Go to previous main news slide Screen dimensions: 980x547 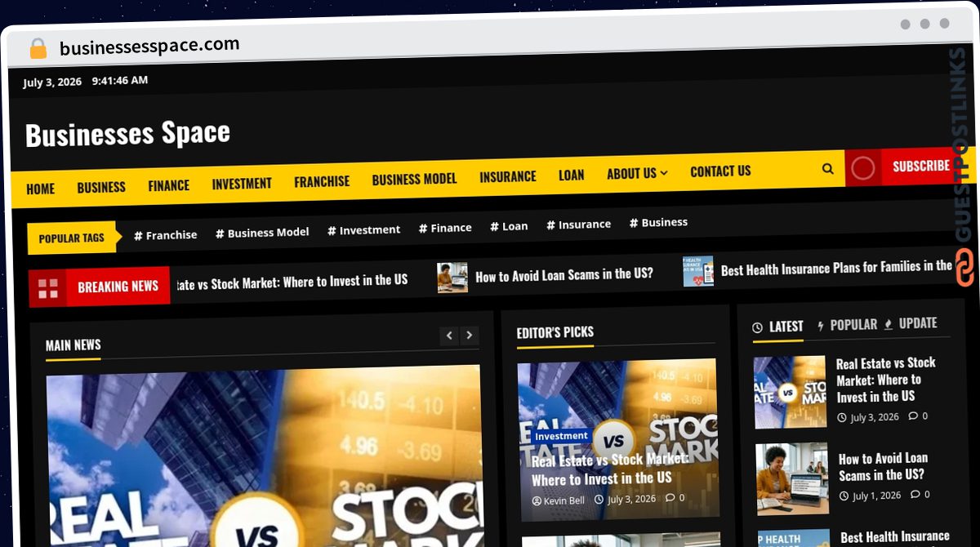[449, 336]
